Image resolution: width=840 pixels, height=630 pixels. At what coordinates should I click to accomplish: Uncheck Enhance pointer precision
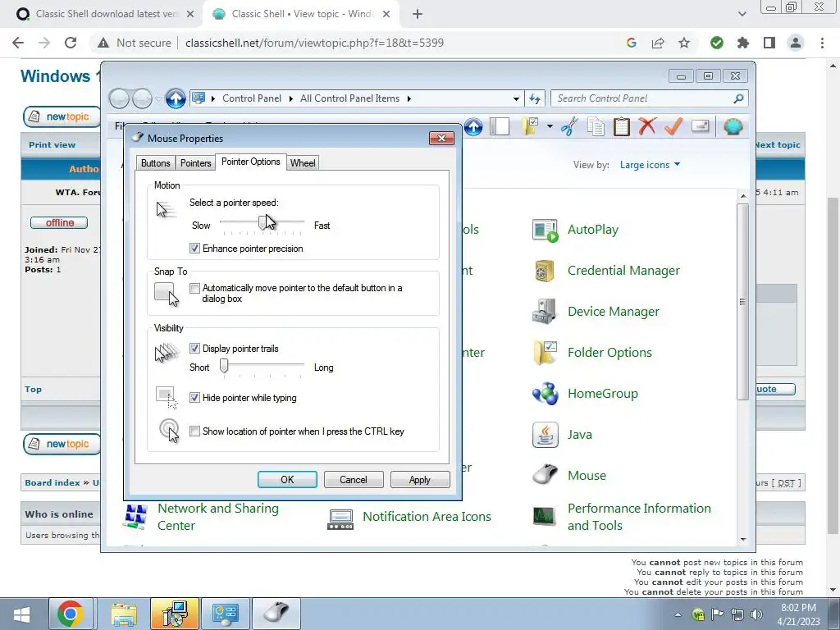click(x=194, y=249)
